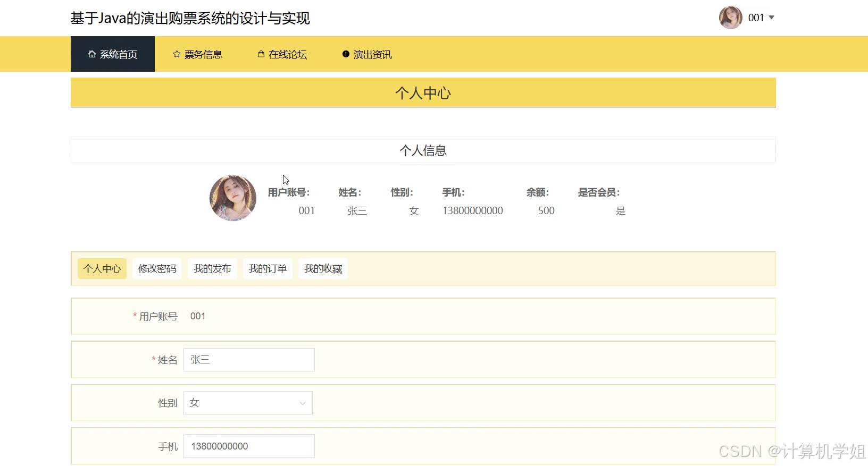Open the 性别 dropdown showing 女
Image resolution: width=868 pixels, height=466 pixels.
click(x=248, y=403)
